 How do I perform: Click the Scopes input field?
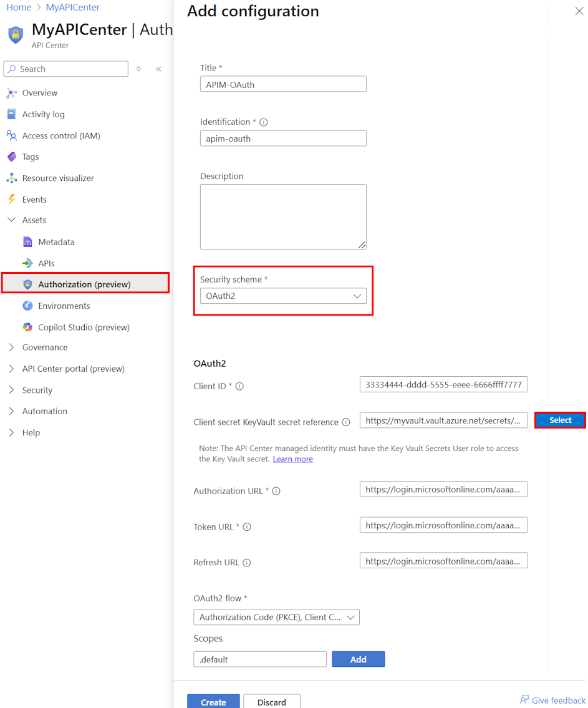(260, 659)
